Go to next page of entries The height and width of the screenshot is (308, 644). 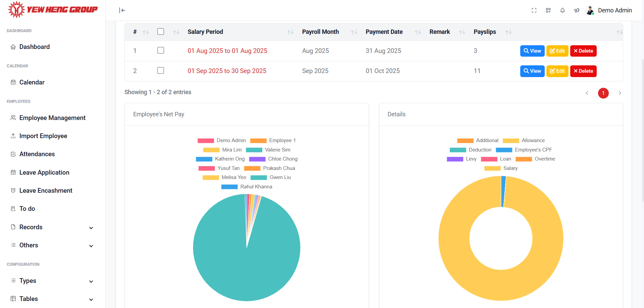point(620,93)
